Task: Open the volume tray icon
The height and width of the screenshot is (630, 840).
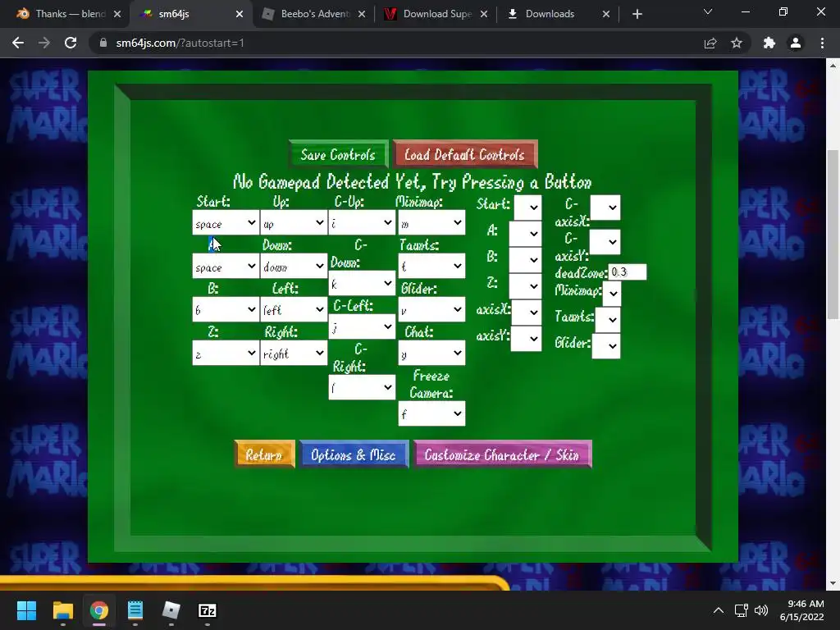Action: click(x=760, y=610)
